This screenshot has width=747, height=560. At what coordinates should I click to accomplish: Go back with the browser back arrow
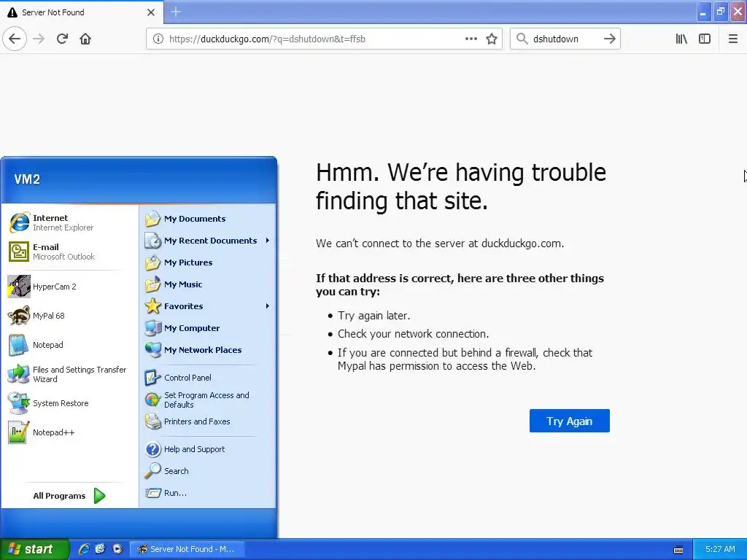point(15,39)
